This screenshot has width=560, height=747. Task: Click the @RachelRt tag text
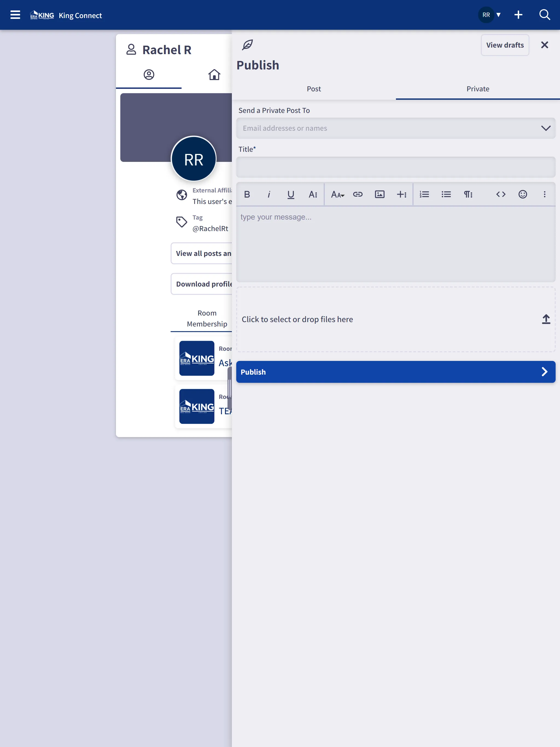tap(210, 229)
